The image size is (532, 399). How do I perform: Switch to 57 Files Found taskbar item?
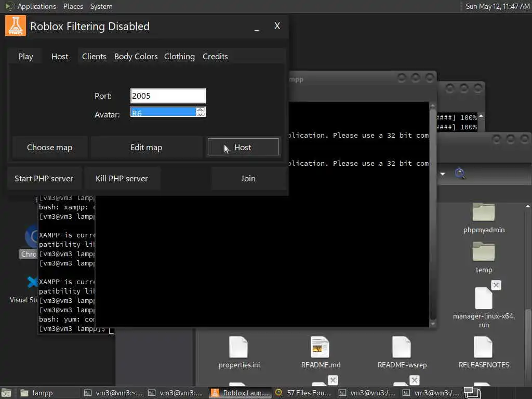point(303,393)
